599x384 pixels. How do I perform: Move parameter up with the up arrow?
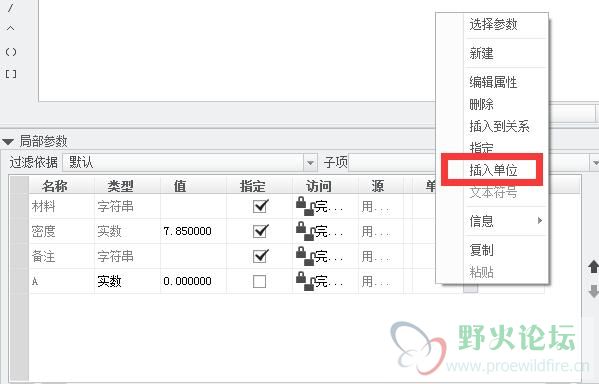click(593, 267)
